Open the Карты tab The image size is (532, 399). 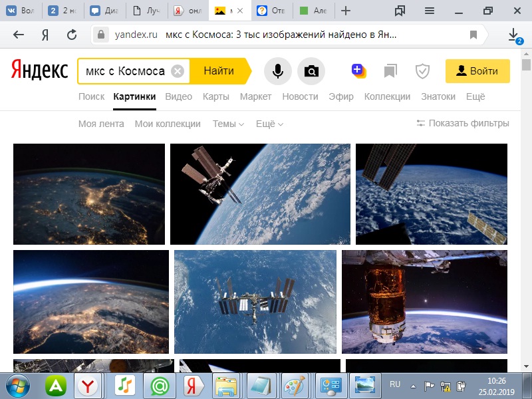(x=215, y=96)
